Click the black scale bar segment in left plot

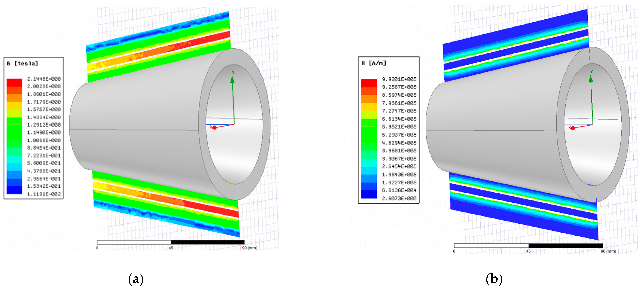click(208, 242)
